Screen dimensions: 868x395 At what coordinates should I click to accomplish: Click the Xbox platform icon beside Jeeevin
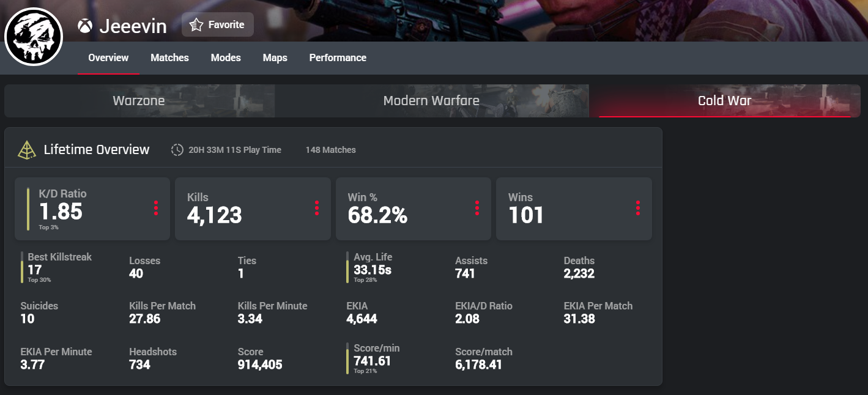click(x=85, y=26)
